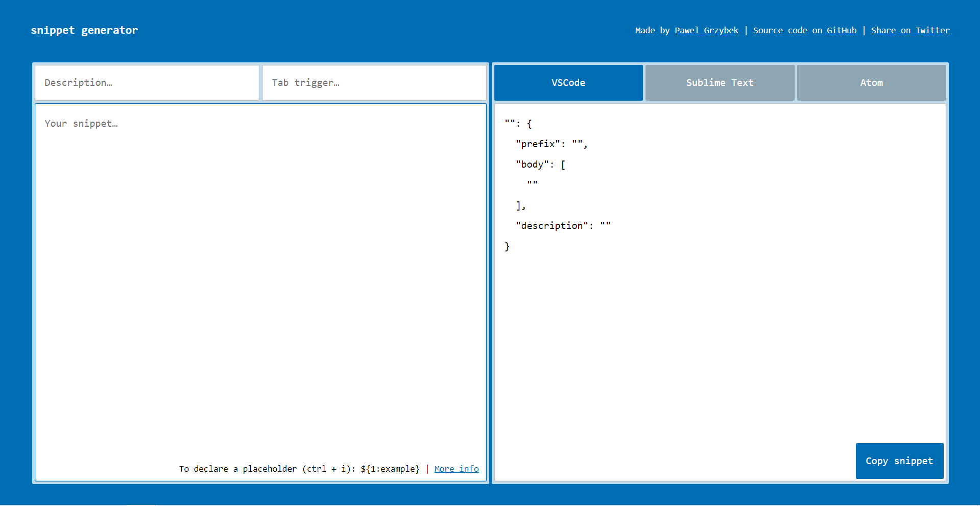Select the VSCode tab
The image size is (980, 506).
[568, 83]
